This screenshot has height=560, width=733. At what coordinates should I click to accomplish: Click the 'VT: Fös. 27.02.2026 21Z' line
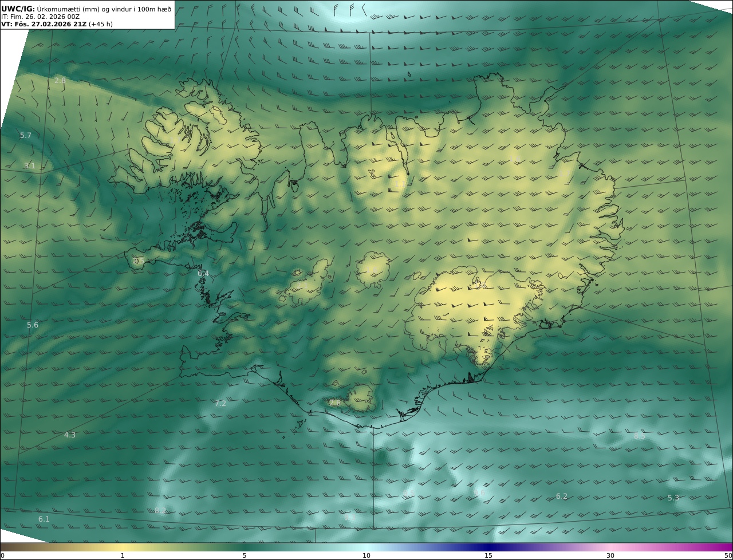pyautogui.click(x=57, y=24)
